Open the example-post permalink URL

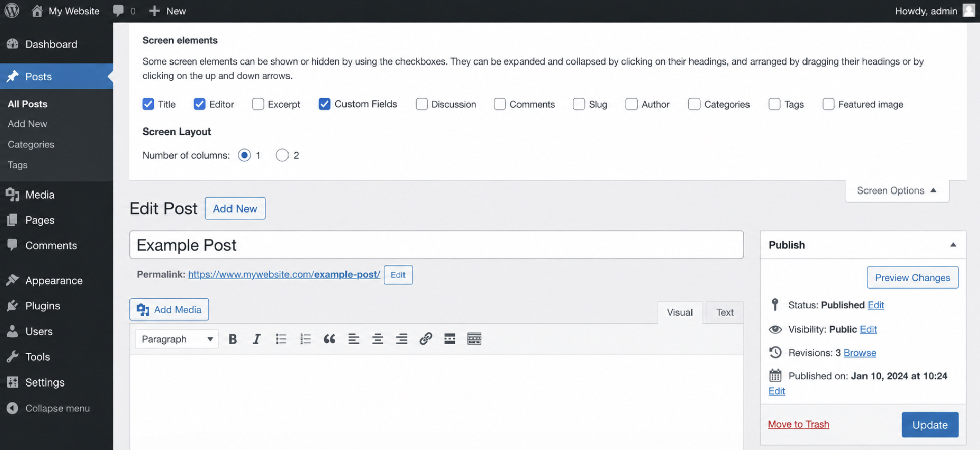(x=284, y=274)
